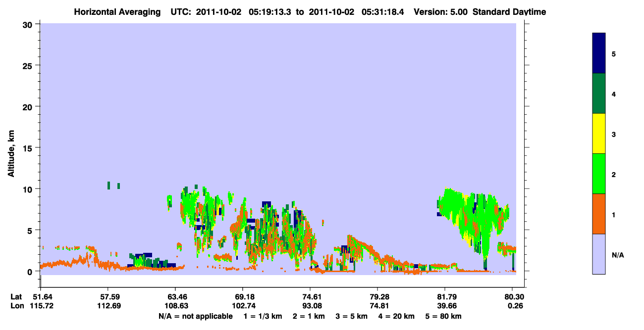Click the colorbar label 4
This screenshot has width=644, height=330.
click(614, 94)
